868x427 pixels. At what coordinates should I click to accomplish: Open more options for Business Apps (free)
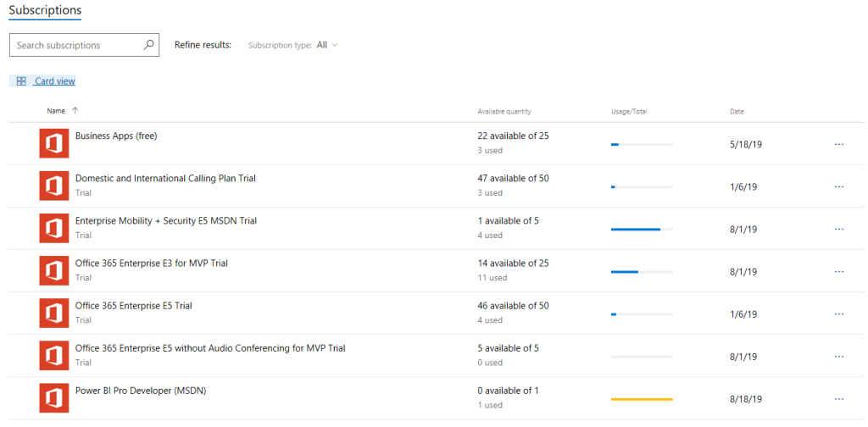coord(838,144)
